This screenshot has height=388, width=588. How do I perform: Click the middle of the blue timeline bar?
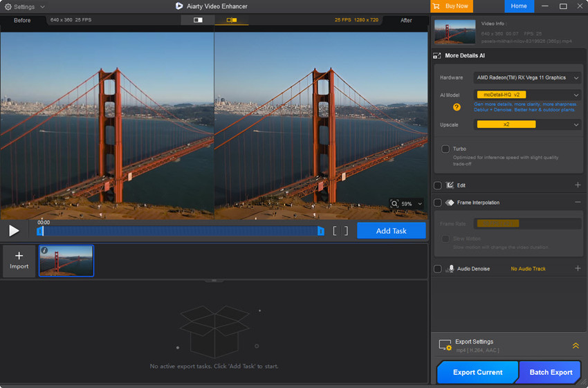pyautogui.click(x=180, y=231)
